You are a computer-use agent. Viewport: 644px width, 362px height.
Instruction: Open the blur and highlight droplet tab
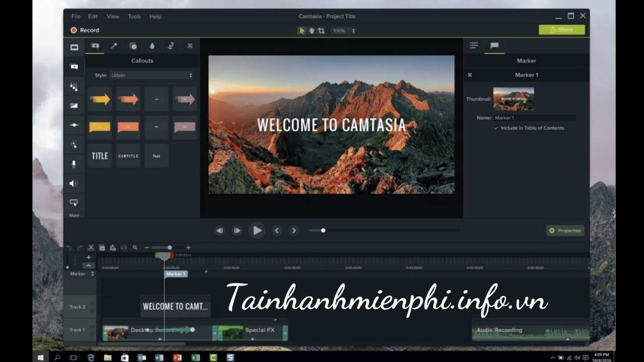[152, 46]
